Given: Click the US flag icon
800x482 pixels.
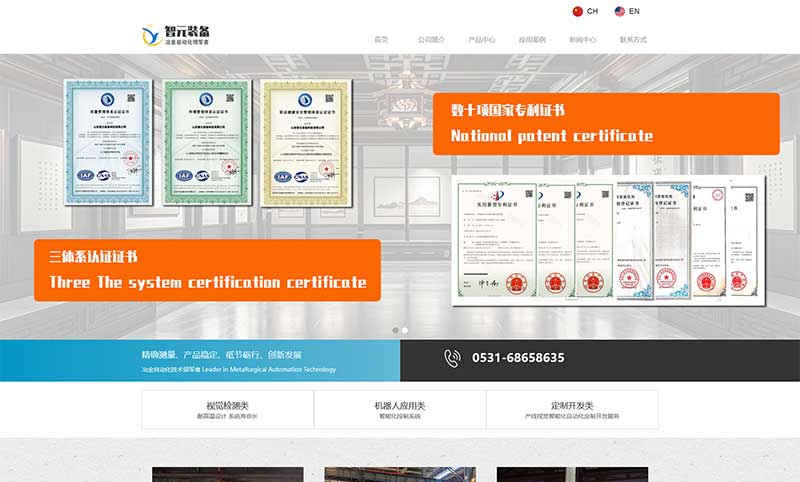Looking at the screenshot, I should (x=620, y=12).
